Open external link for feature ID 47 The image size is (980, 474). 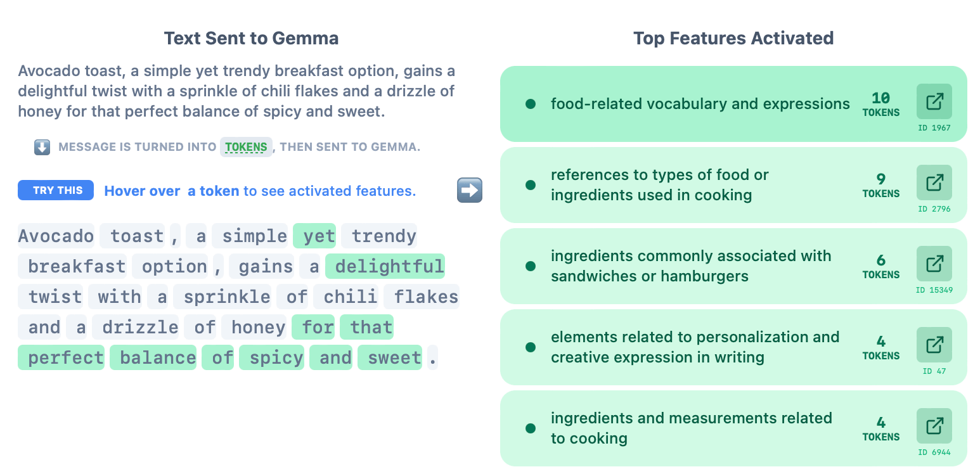[x=934, y=344]
